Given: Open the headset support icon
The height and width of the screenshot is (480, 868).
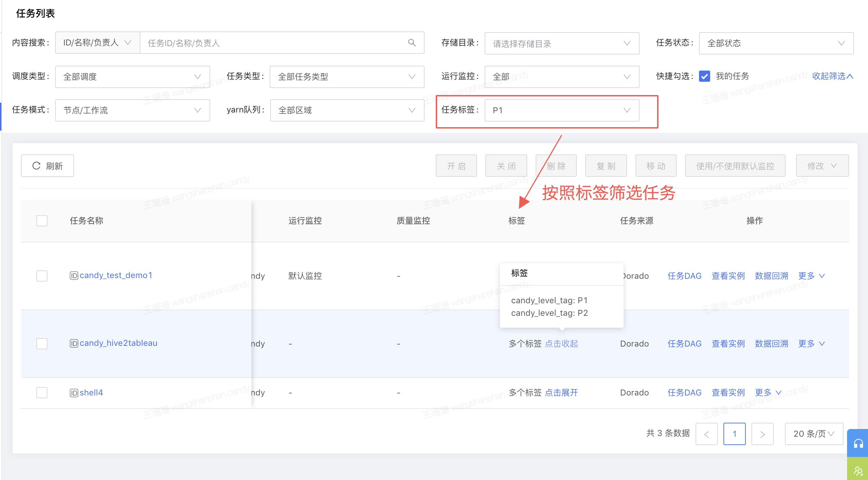Looking at the screenshot, I should coord(858,444).
